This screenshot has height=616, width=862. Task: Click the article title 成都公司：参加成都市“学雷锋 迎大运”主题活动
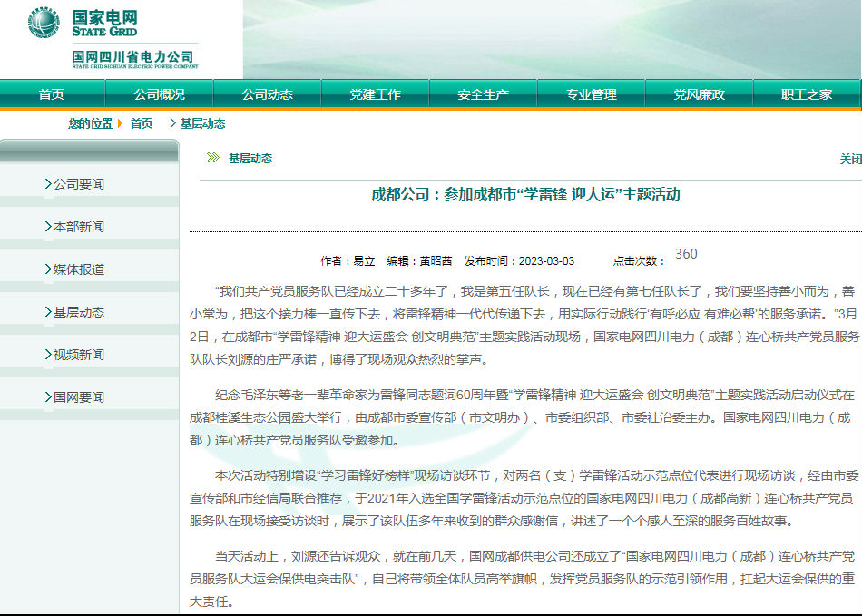click(x=526, y=194)
